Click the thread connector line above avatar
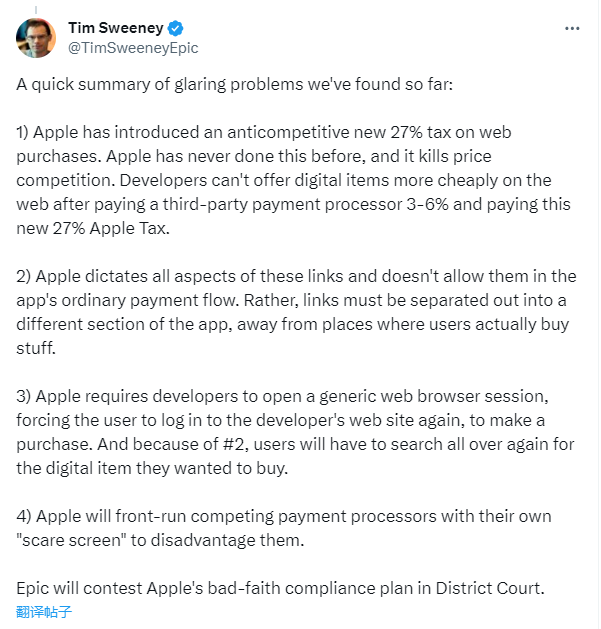 point(36,10)
